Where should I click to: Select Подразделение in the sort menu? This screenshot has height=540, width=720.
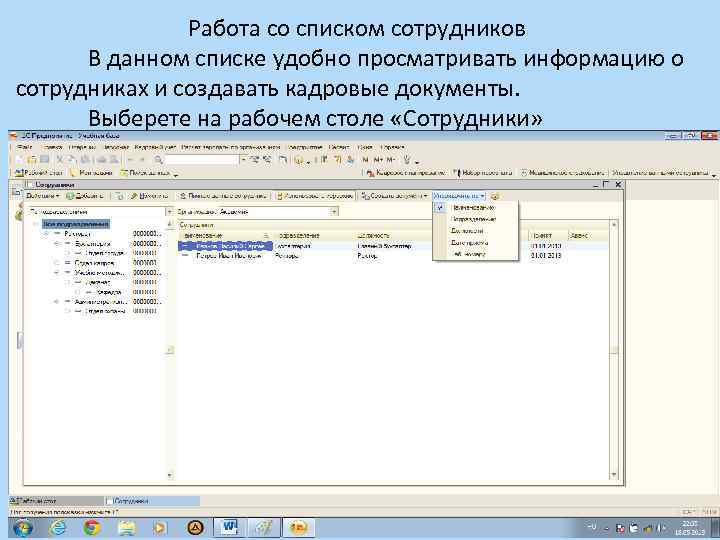point(475,219)
